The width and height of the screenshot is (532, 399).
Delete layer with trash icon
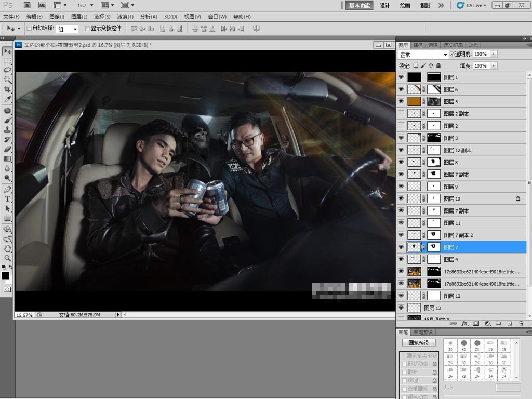521,323
